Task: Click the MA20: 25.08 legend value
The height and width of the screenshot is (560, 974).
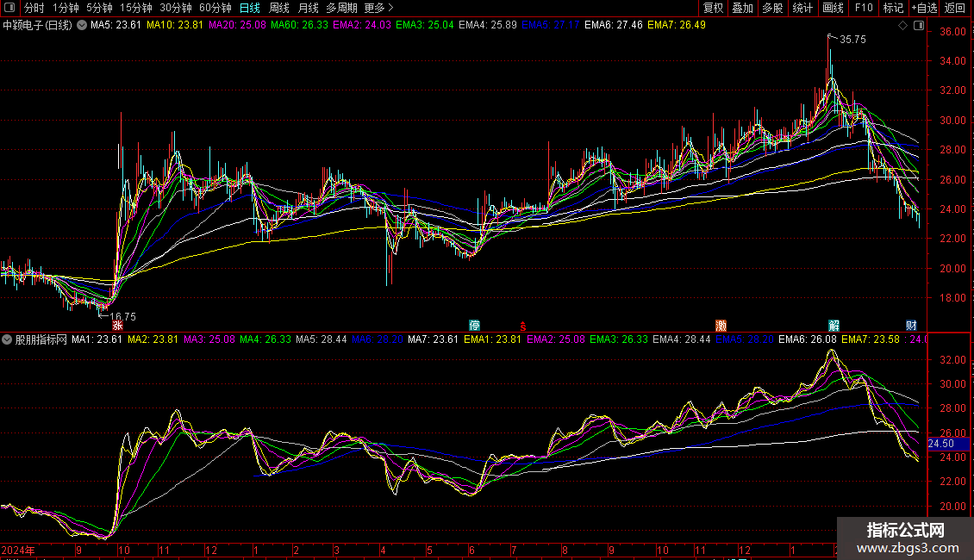Action: [237, 26]
